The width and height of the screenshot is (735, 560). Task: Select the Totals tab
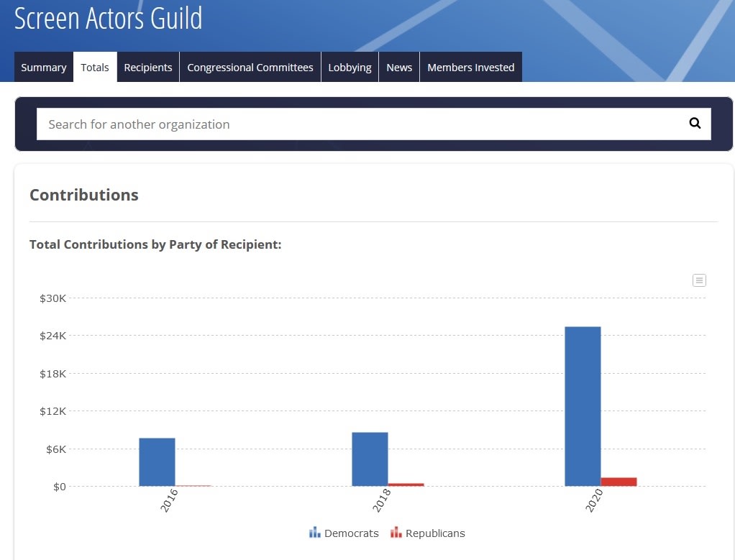(95, 67)
